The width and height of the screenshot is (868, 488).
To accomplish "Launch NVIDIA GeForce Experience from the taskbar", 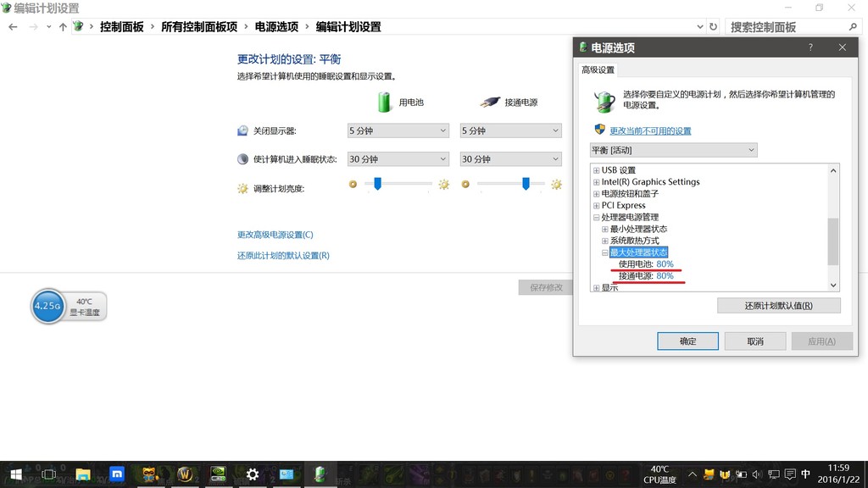I will (218, 474).
